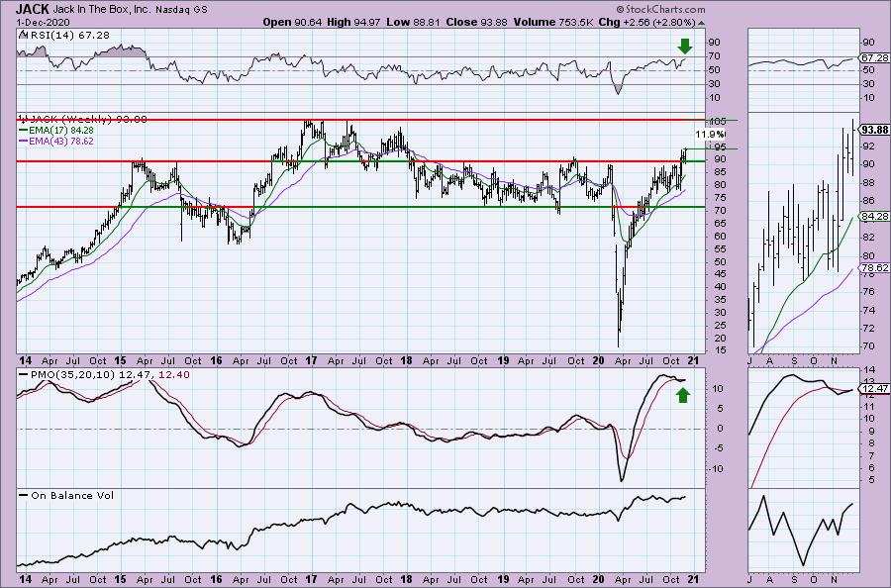
Task: Click the 67.28 RSI value tag in zoom panel
Action: (874, 58)
